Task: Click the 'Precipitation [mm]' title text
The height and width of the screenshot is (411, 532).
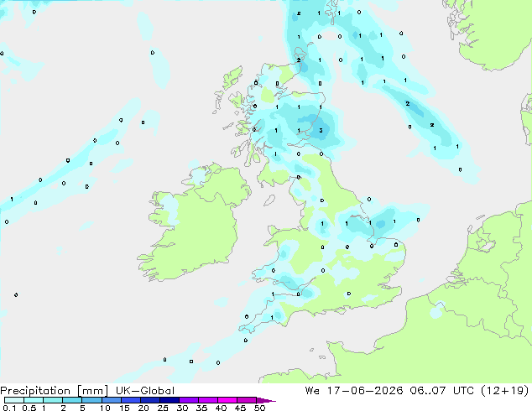Action: pos(54,391)
